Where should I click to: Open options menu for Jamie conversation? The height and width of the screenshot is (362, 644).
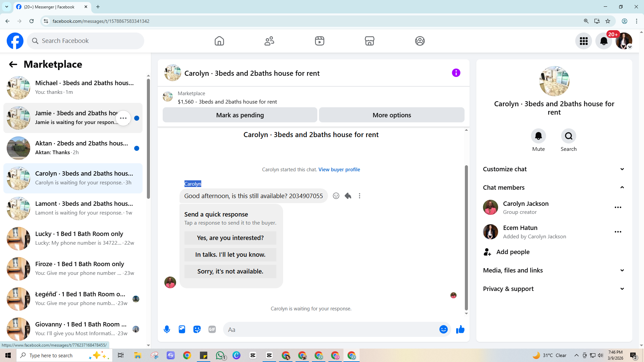123,118
